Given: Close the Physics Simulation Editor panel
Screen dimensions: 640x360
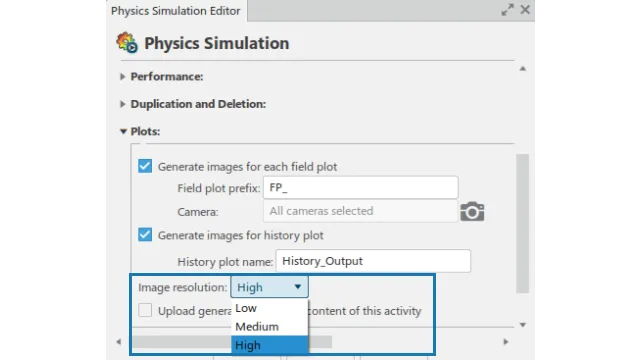Looking at the screenshot, I should tap(525, 9).
